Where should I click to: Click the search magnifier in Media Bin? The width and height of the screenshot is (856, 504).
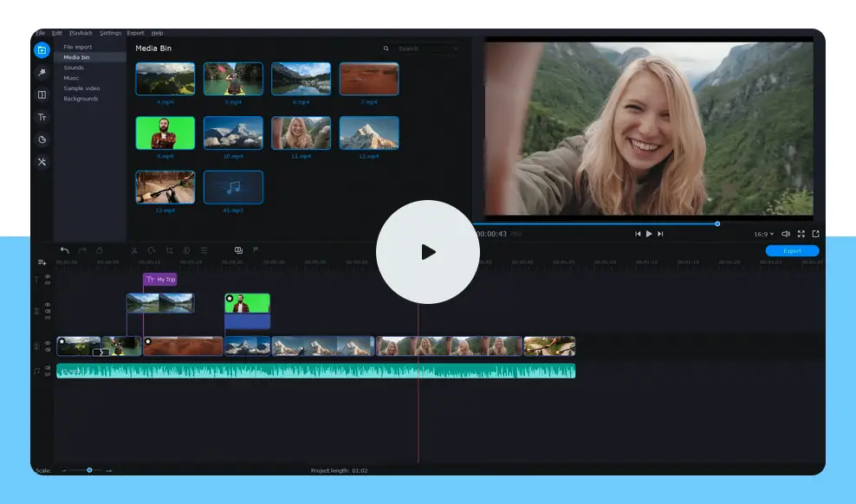click(386, 48)
